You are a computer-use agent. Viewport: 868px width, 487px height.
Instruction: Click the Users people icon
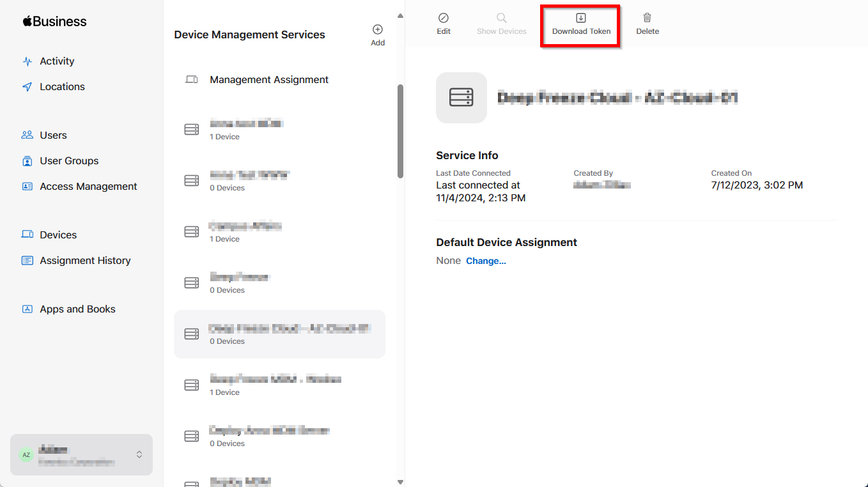point(27,135)
